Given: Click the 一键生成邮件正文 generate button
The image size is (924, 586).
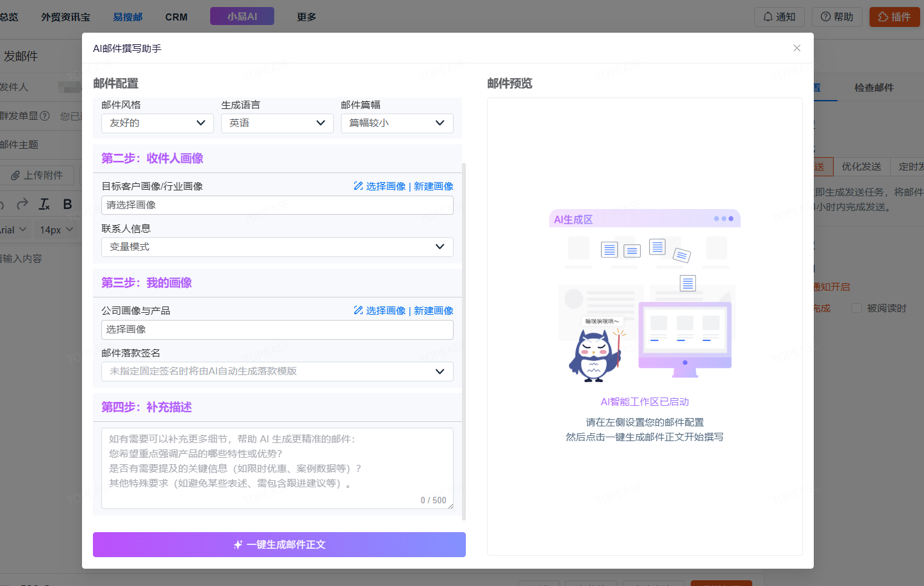Looking at the screenshot, I should (279, 544).
